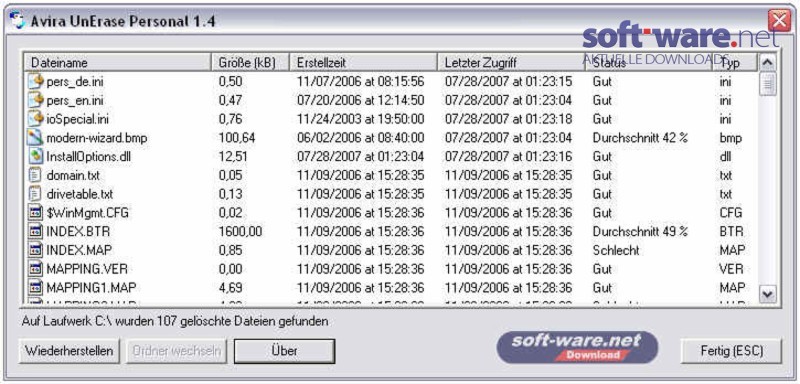Select the InstallOptions.dll file name
Image resolution: width=800 pixels, height=384 pixels.
pyautogui.click(x=88, y=157)
